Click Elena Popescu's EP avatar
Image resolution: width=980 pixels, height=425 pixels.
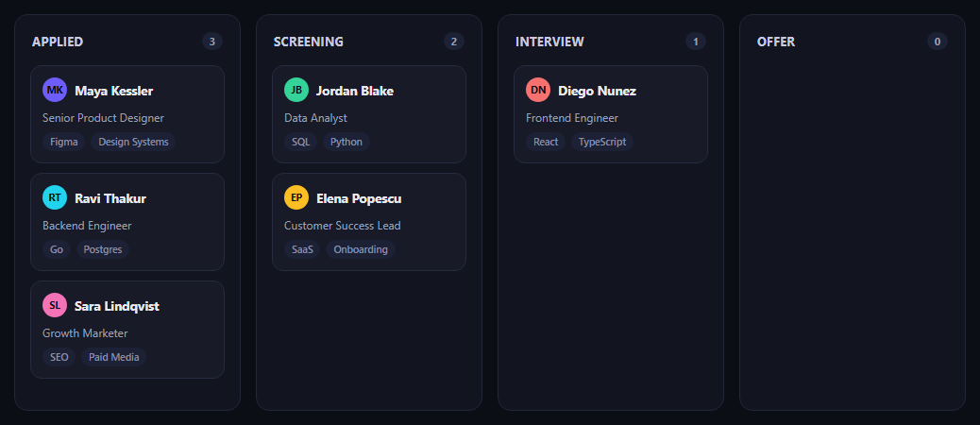[296, 197]
